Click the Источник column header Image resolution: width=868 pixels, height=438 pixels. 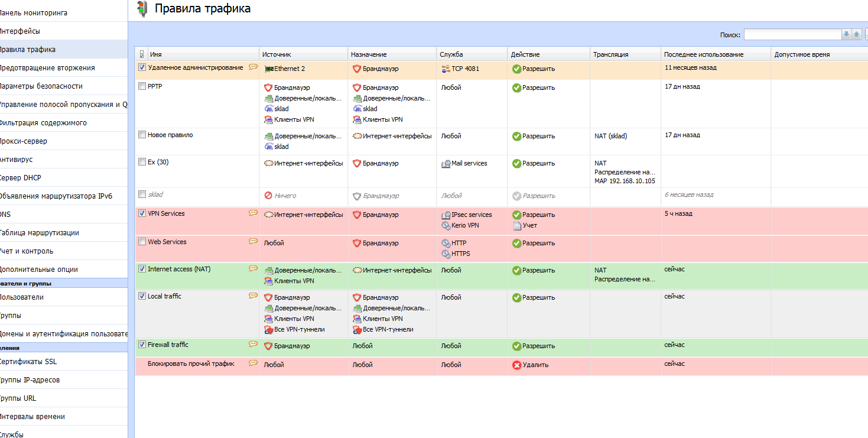[303, 54]
